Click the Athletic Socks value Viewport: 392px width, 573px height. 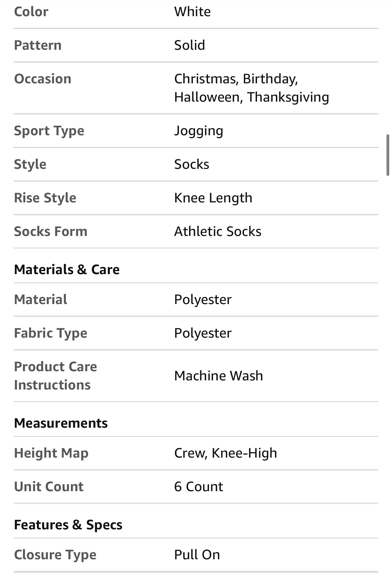pyautogui.click(x=218, y=231)
